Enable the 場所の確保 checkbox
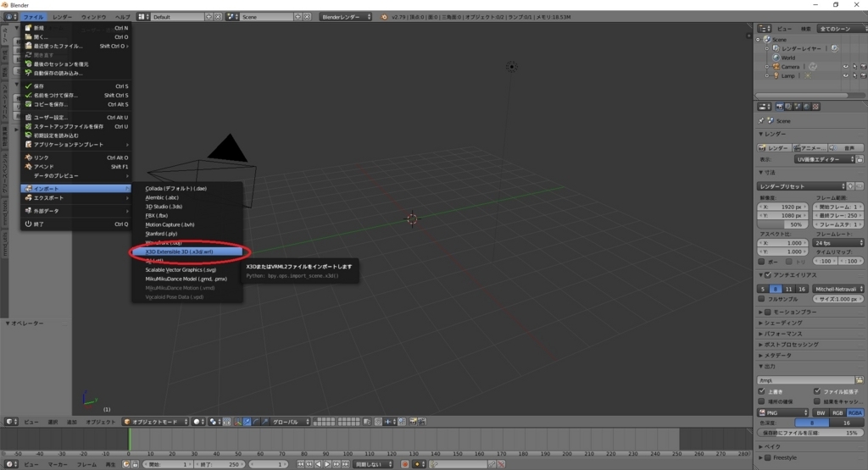Image resolution: width=868 pixels, height=470 pixels. tap(762, 401)
